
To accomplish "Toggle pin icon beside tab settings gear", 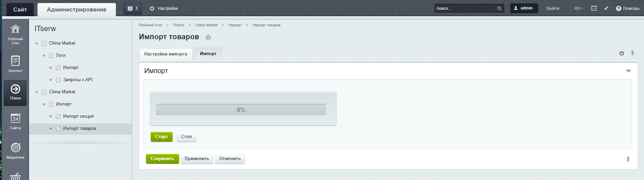I will point(633,53).
